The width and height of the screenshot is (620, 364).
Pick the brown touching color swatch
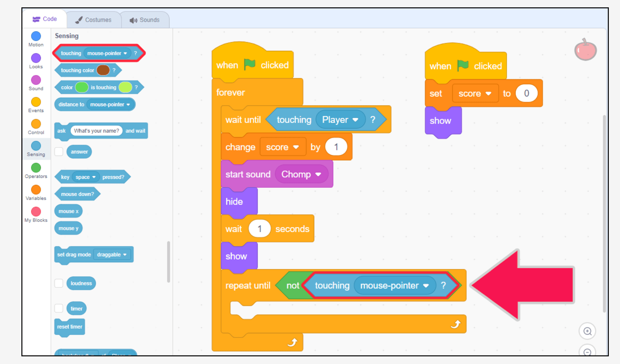coord(103,70)
